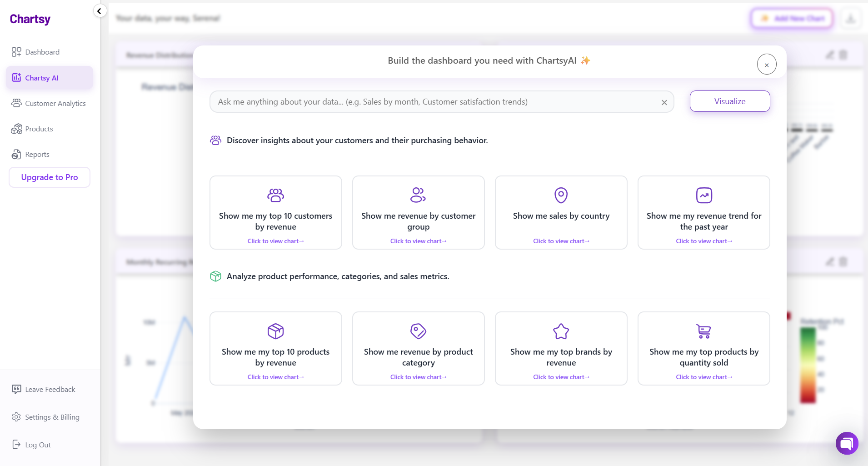Clear the query input with the X

664,102
